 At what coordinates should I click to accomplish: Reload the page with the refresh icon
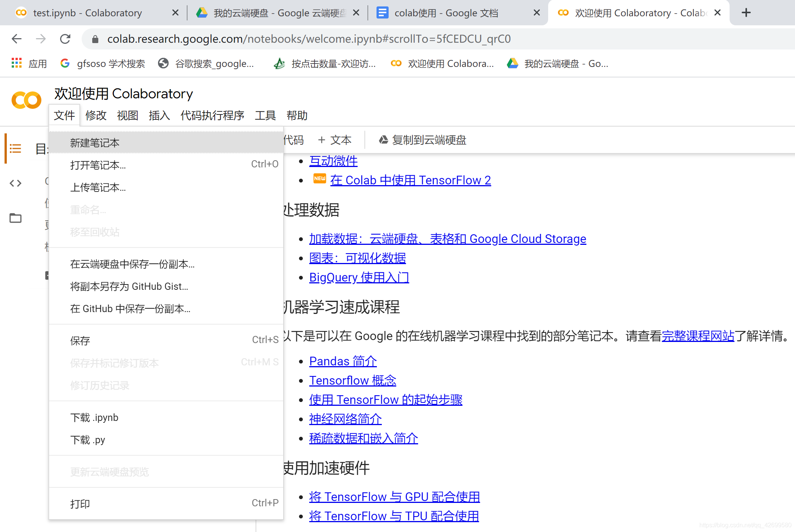(x=65, y=39)
